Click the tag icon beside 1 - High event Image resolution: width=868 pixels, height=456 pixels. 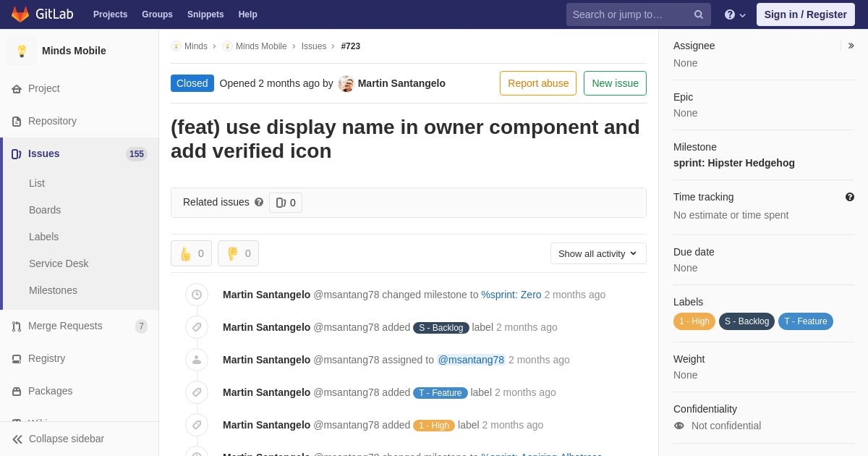[x=197, y=425]
